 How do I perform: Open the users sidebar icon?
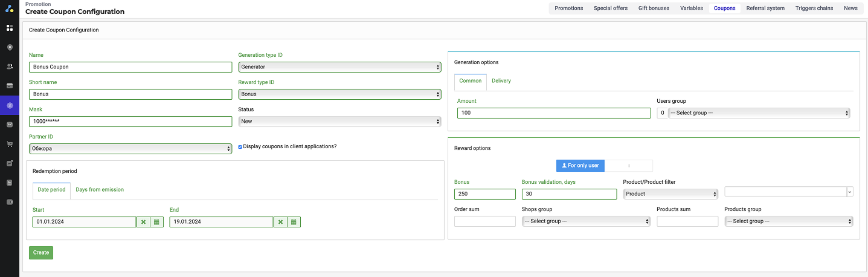10,67
